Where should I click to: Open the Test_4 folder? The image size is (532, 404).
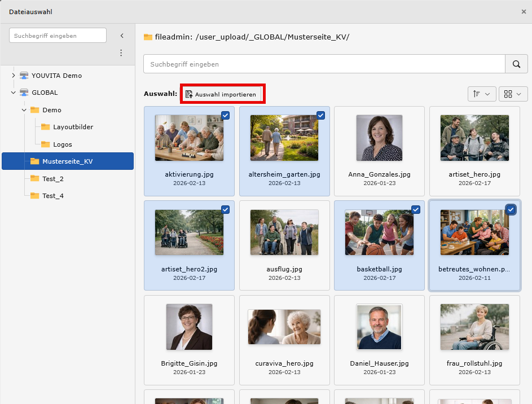[x=53, y=195]
